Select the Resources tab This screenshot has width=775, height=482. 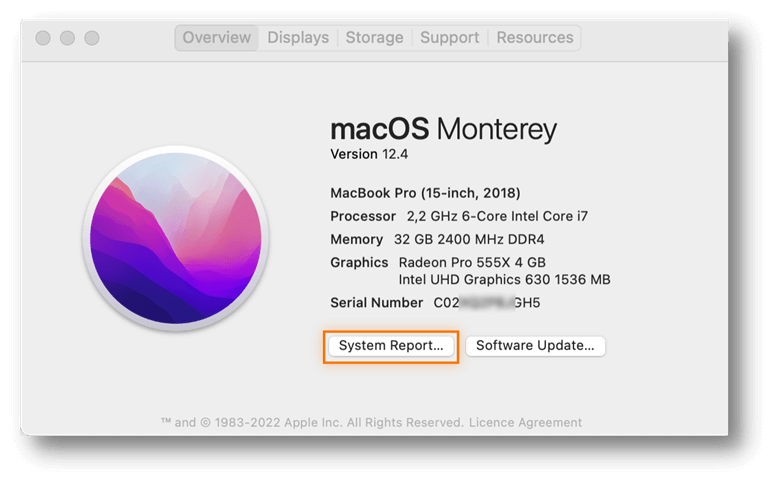point(535,38)
